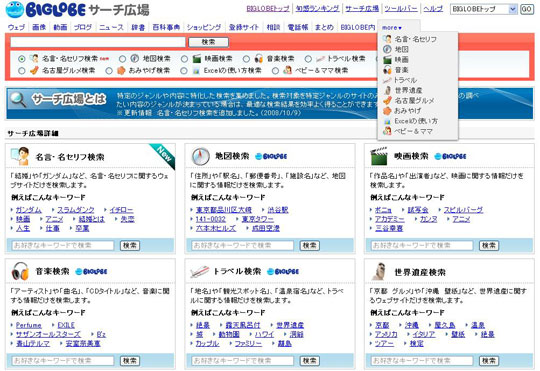The width and height of the screenshot is (540, 371).
Task: Click the magnifier icon in サーチ広場とは banner
Action: click(18, 99)
